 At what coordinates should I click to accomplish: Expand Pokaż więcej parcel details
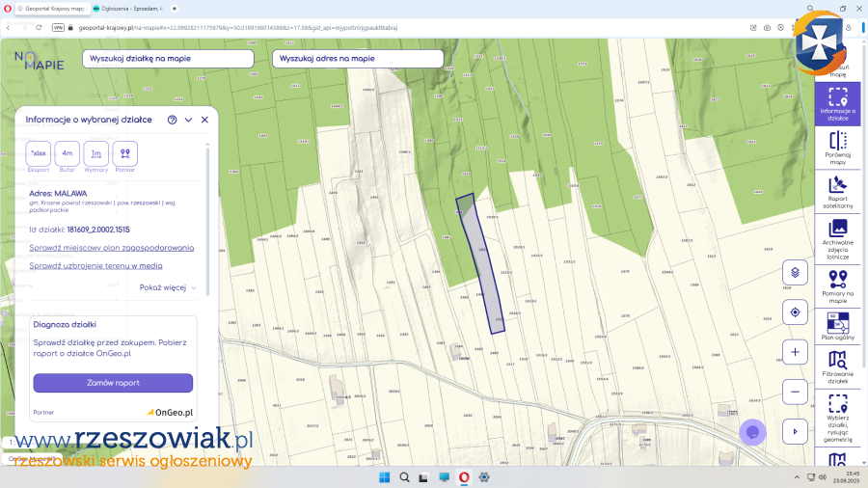click(168, 287)
